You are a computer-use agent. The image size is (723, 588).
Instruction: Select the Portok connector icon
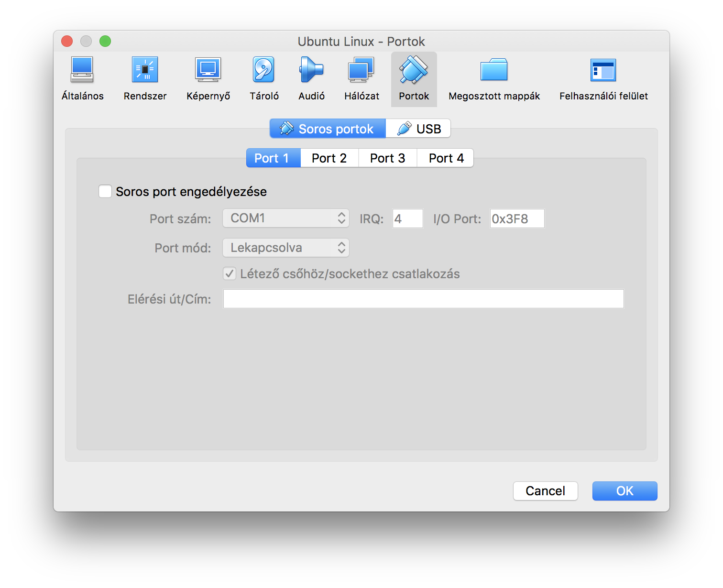(414, 70)
